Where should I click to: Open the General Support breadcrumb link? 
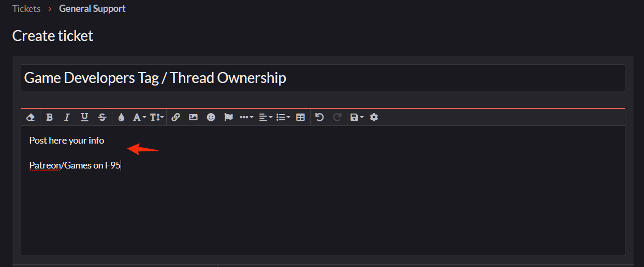click(x=92, y=8)
